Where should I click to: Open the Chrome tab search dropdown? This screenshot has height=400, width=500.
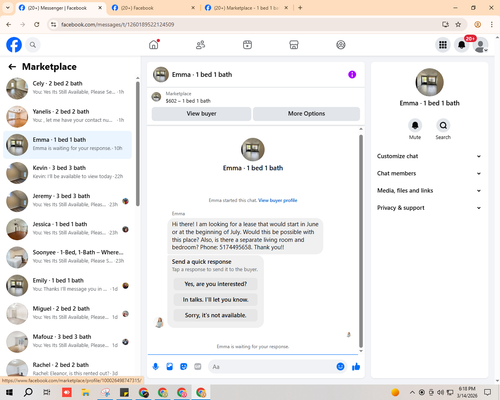8,8
